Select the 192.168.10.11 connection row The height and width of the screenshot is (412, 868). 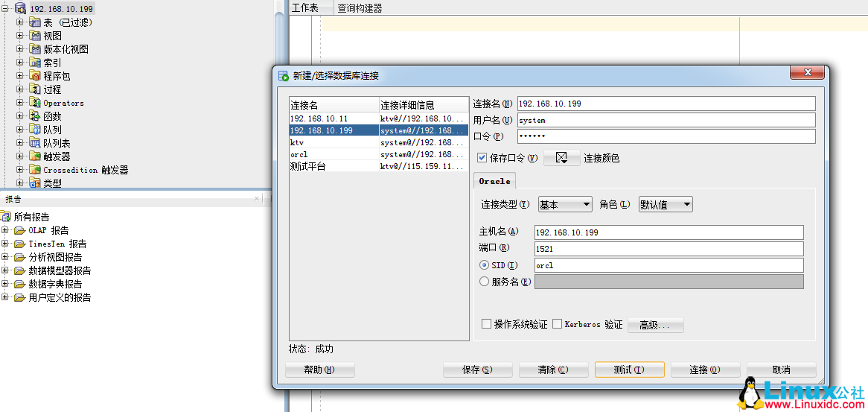[379, 118]
